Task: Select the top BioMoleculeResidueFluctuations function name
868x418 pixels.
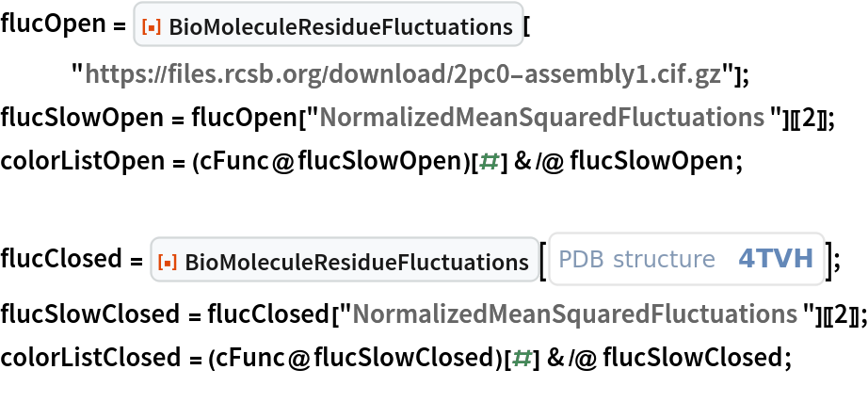Action: (x=340, y=27)
